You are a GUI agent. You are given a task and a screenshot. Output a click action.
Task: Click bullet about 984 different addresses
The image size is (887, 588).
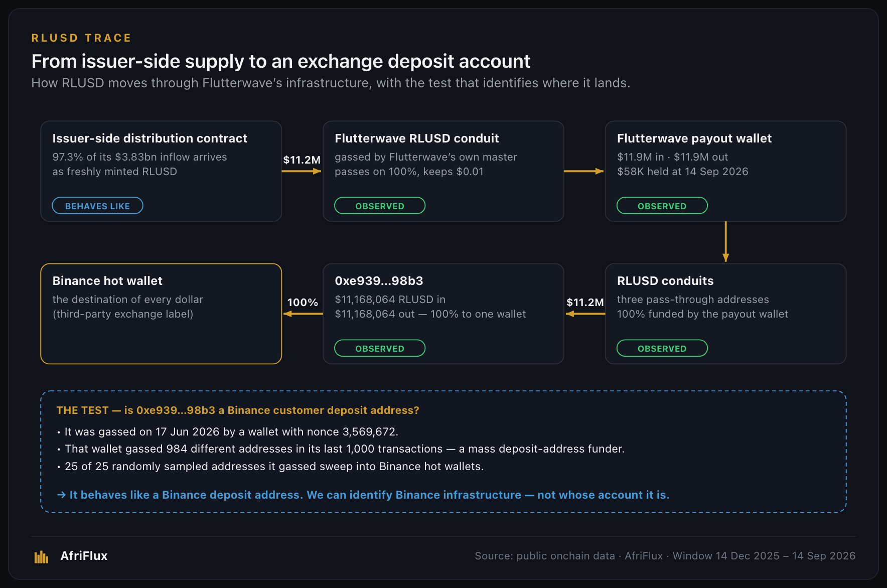click(x=341, y=449)
